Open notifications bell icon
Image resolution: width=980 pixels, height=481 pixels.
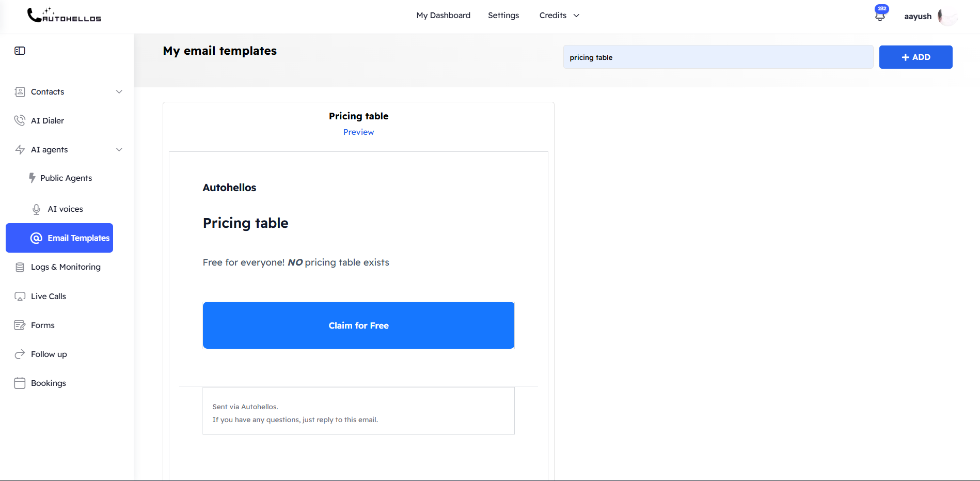click(x=880, y=16)
